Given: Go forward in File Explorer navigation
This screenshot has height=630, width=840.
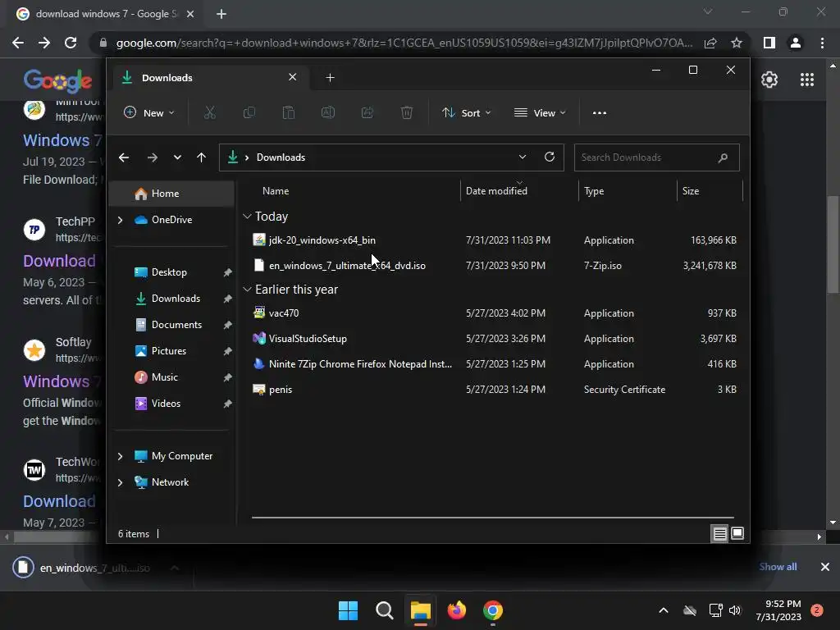Looking at the screenshot, I should (x=152, y=157).
